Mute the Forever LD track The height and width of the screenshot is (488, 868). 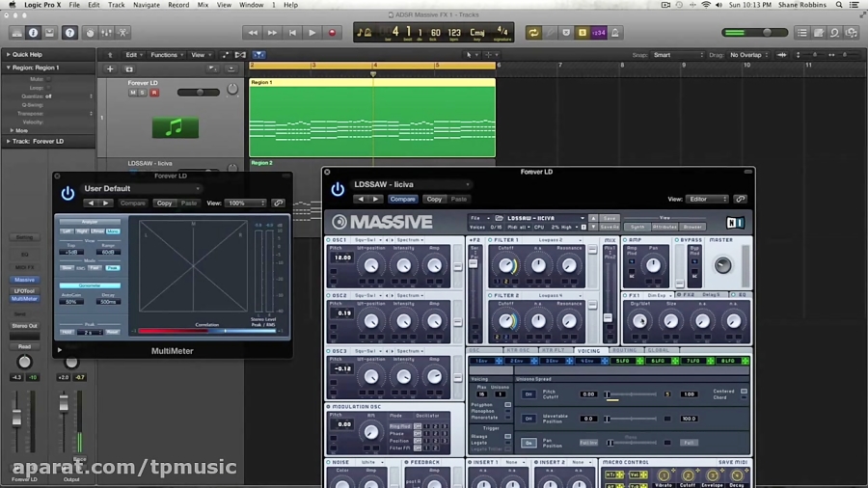(133, 93)
